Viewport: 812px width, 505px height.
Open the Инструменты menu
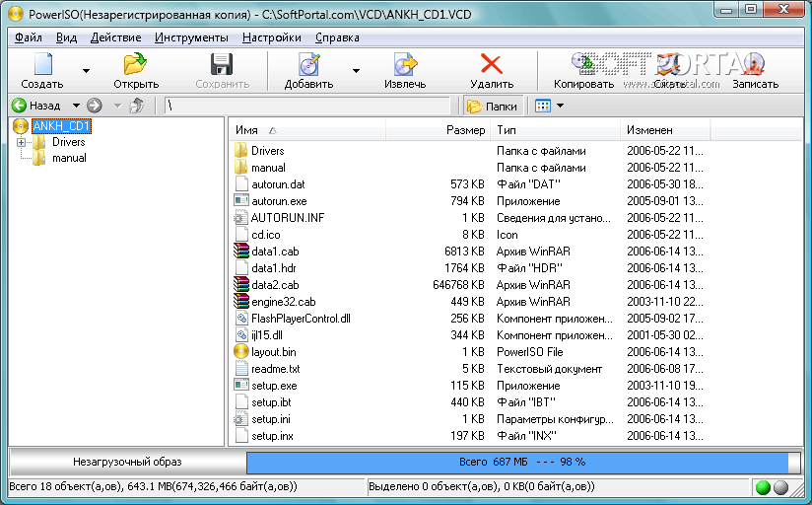tap(191, 37)
